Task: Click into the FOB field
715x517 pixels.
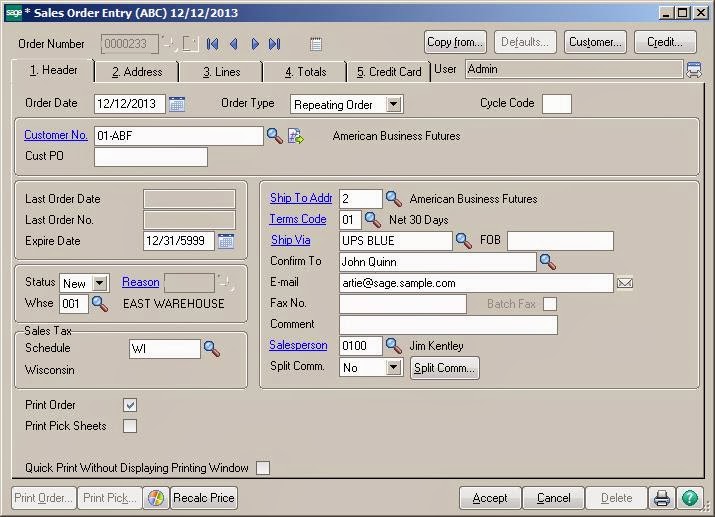Action: [560, 241]
